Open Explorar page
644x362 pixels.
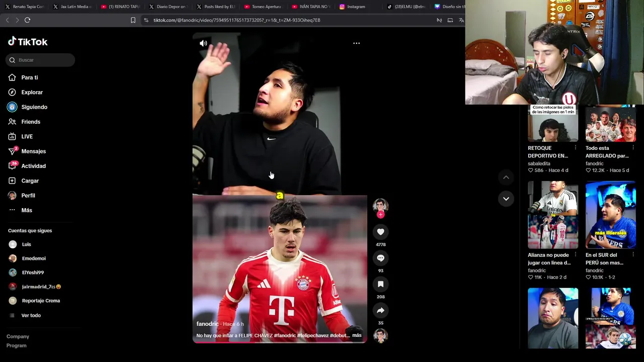(x=26, y=92)
